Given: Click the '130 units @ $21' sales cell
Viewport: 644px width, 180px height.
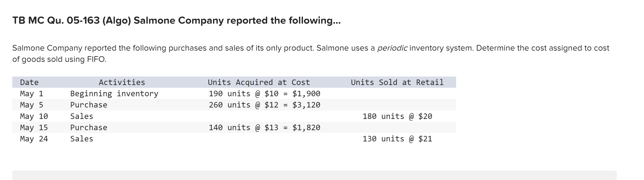Looking at the screenshot, I should coord(397,139).
